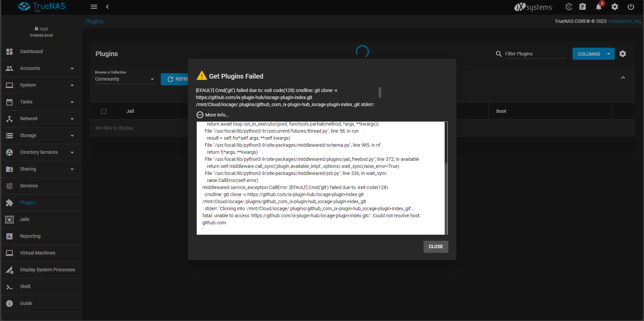Go to the Jails menu item
Image resolution: width=644 pixels, height=321 pixels.
pos(42,219)
